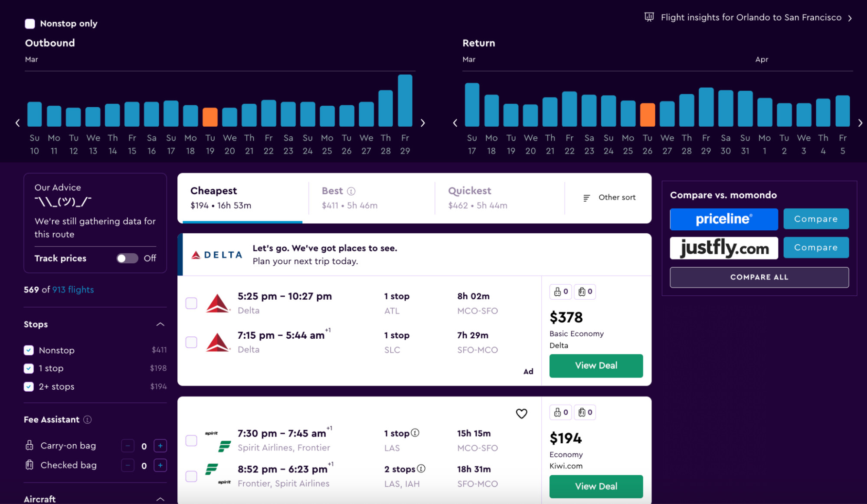Select Su 10 outbound price bar
The height and width of the screenshot is (504, 867).
tap(35, 114)
